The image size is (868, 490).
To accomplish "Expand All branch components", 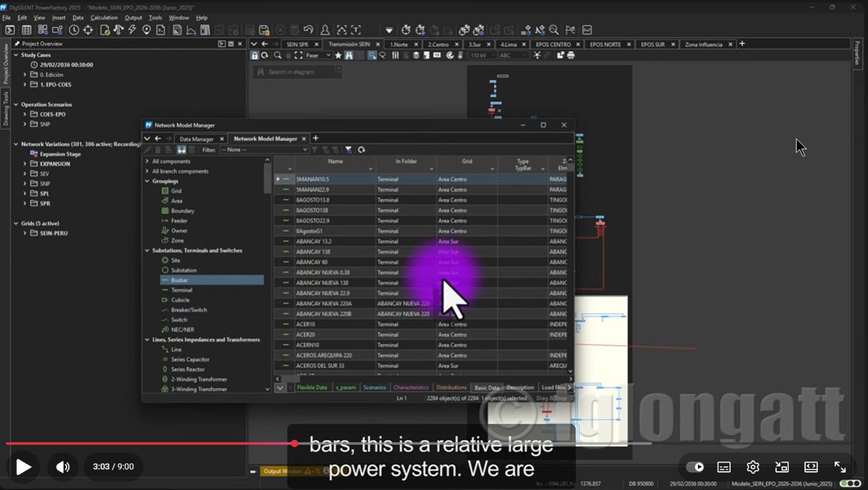I will [x=148, y=171].
